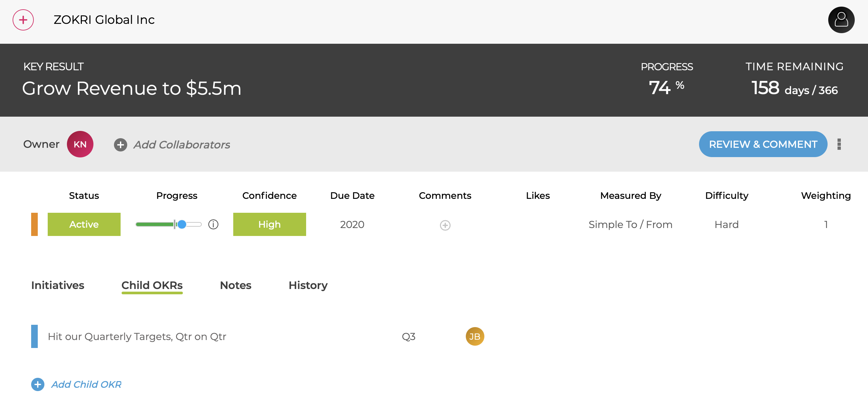The width and height of the screenshot is (868, 403).
Task: Click the blue color bar of child OKR
Action: [34, 337]
